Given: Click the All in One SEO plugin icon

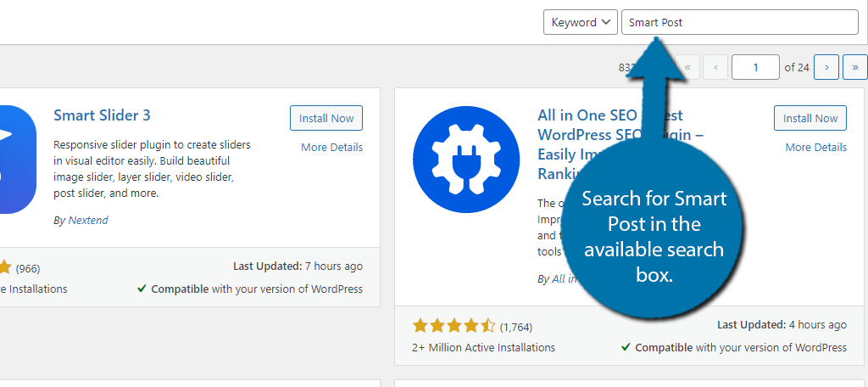Looking at the screenshot, I should pyautogui.click(x=466, y=160).
